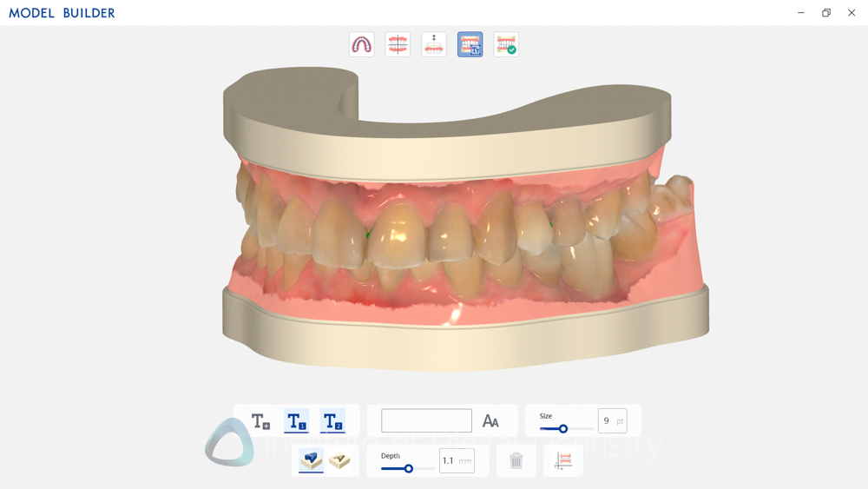Click the 3D dental model view
This screenshot has width=868, height=489.
point(465,219)
